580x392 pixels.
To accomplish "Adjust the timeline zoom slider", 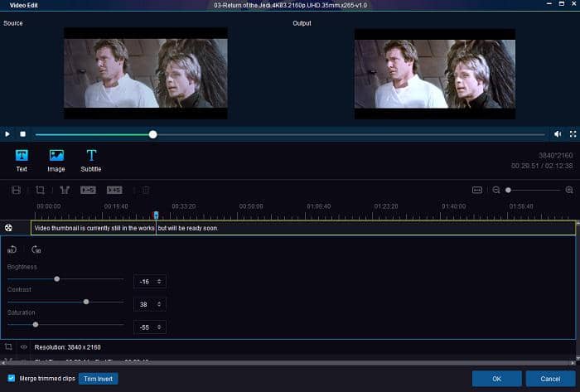I will (508, 190).
